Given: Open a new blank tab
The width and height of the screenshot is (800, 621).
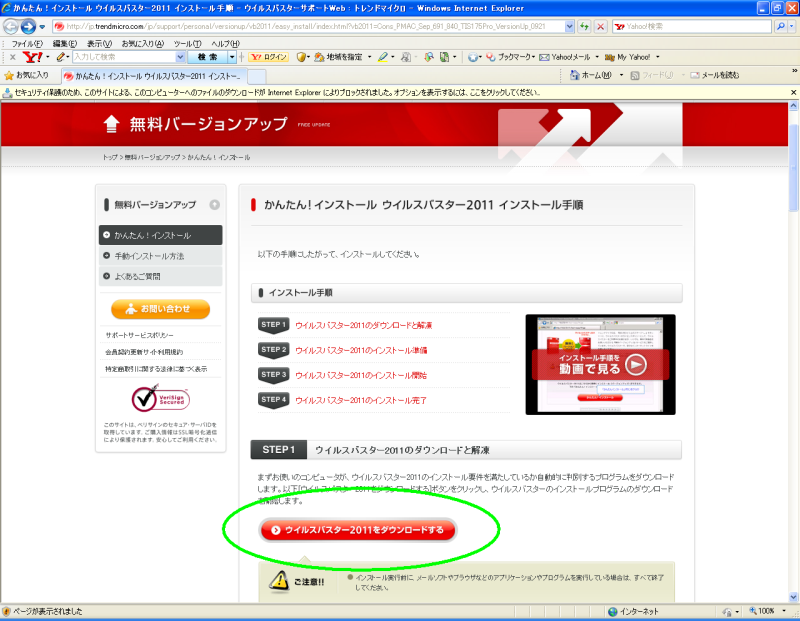Looking at the screenshot, I should click(257, 77).
